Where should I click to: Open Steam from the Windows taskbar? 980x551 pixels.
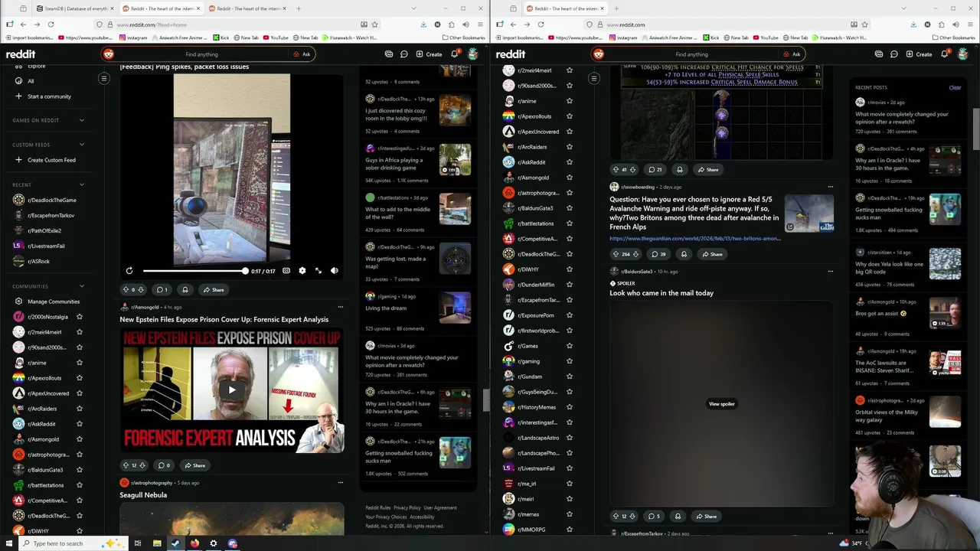click(175, 543)
